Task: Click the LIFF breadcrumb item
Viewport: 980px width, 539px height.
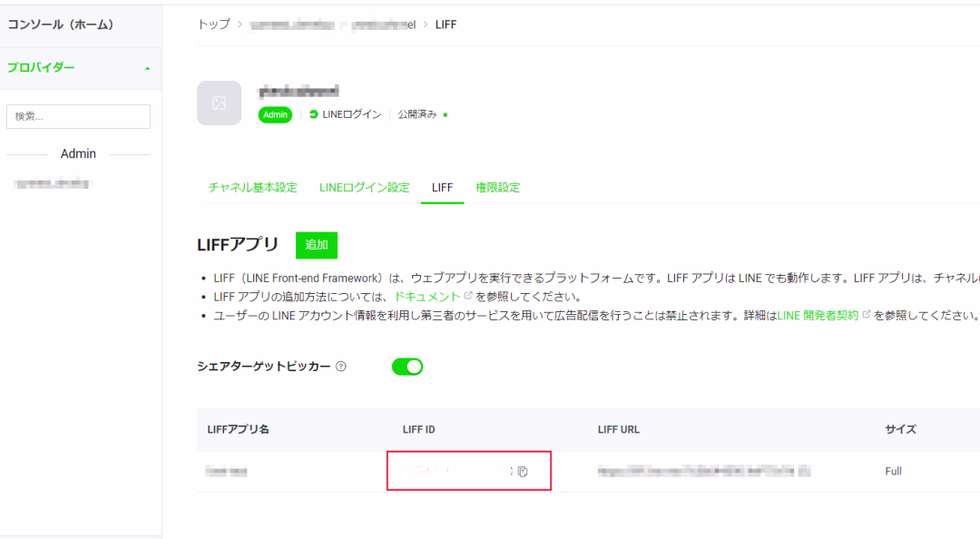Action: click(446, 24)
